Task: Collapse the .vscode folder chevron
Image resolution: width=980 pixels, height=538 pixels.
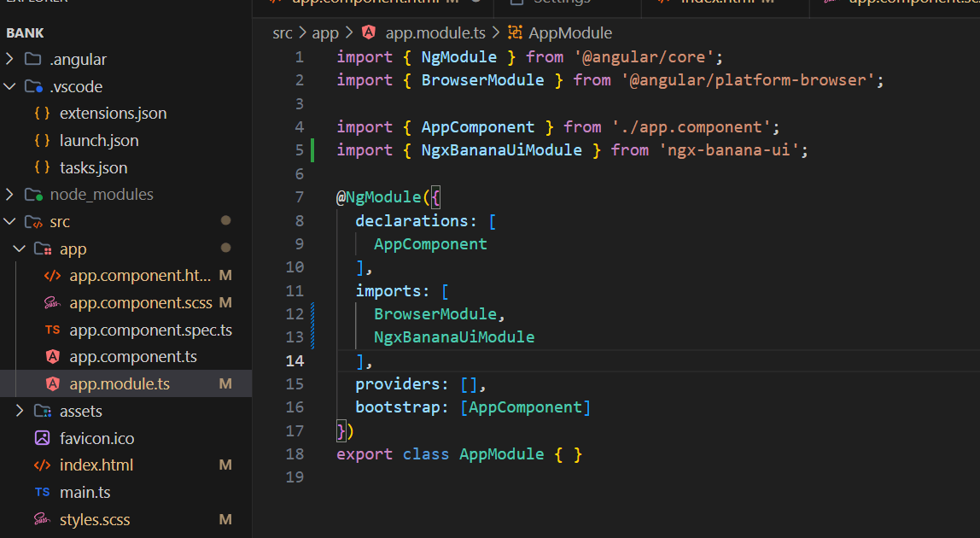Action: (9, 86)
